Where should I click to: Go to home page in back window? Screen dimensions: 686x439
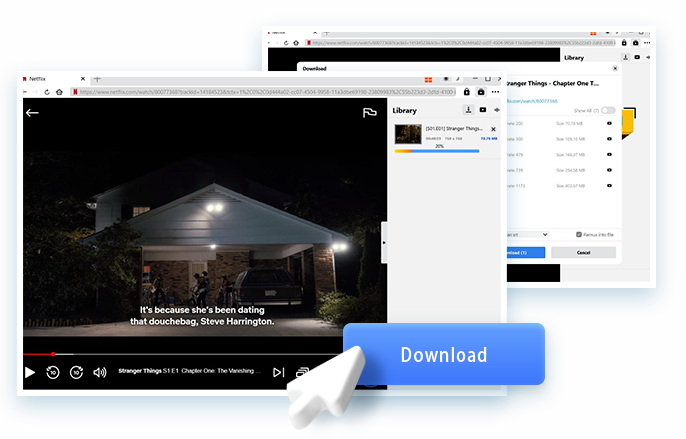296,43
